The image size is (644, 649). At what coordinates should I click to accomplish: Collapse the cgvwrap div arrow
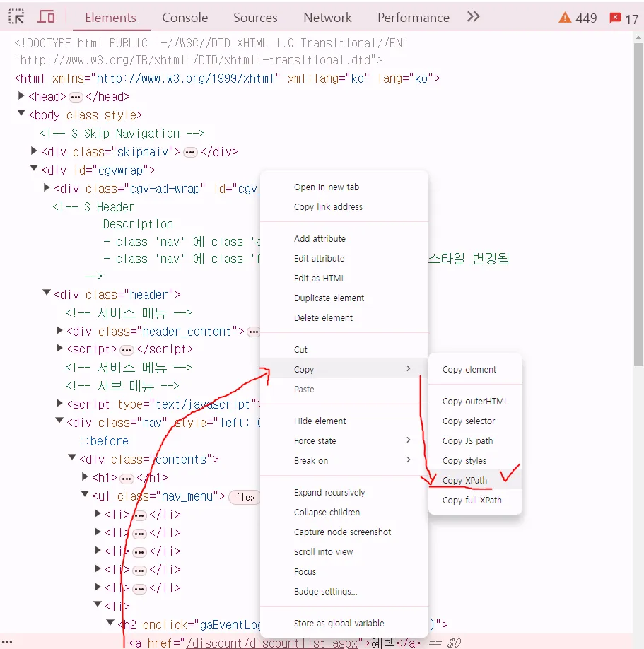point(34,168)
